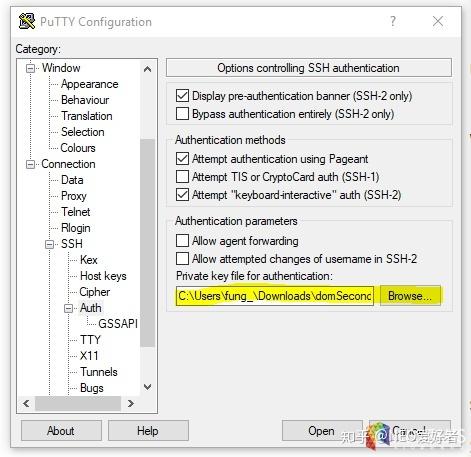Select the Host keys category
The width and height of the screenshot is (471, 457).
click(x=103, y=276)
